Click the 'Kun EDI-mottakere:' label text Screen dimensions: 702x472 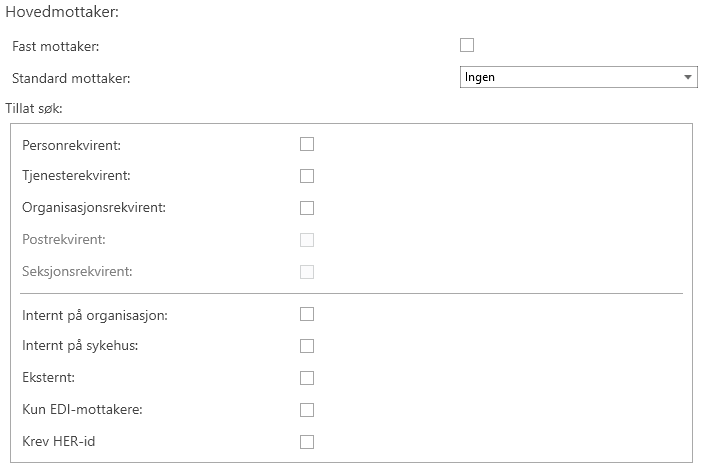point(83,410)
